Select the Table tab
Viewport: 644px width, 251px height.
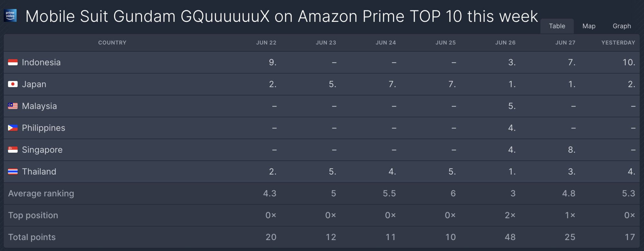tap(557, 26)
